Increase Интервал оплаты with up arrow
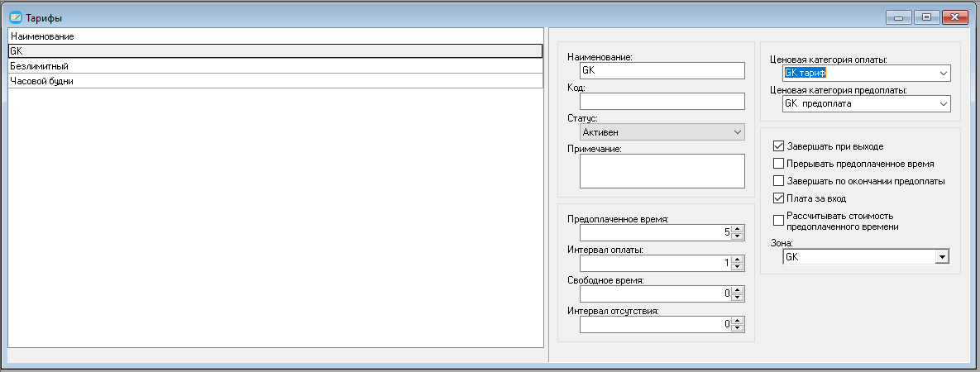The image size is (980, 372). [x=738, y=260]
